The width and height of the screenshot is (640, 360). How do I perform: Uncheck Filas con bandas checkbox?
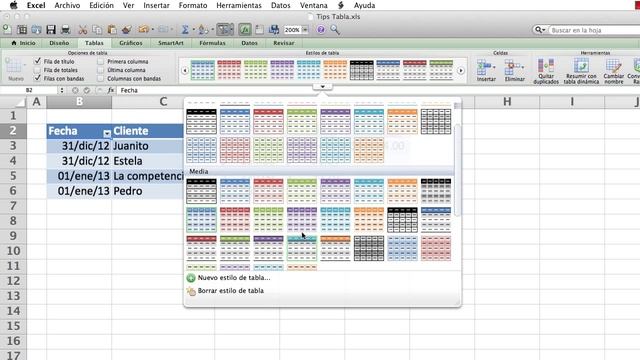pos(38,78)
